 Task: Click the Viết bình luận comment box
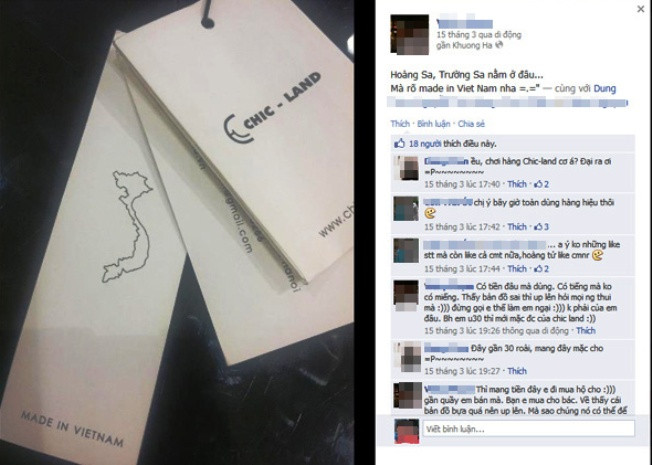[529, 428]
